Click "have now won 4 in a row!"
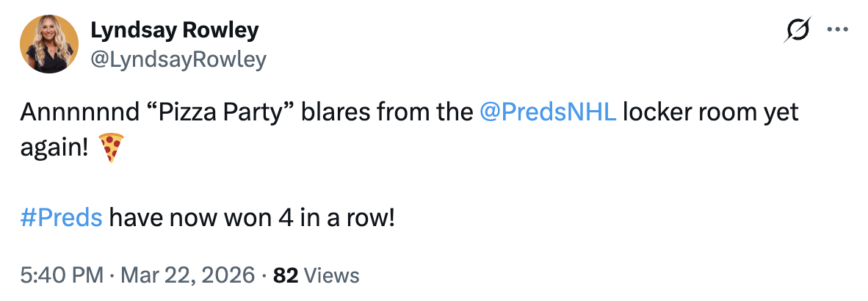 (x=252, y=218)
